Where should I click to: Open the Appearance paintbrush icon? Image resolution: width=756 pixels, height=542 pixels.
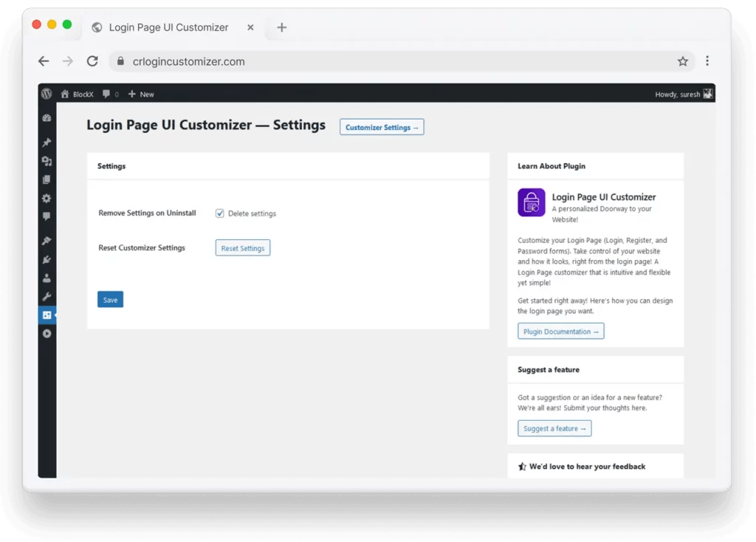47,241
